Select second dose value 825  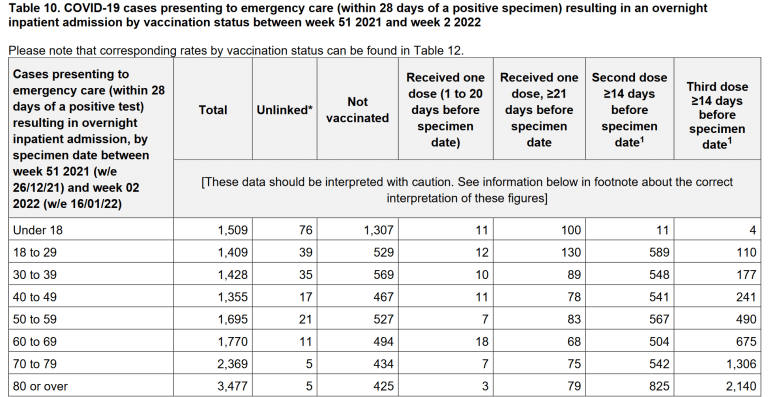[659, 386]
